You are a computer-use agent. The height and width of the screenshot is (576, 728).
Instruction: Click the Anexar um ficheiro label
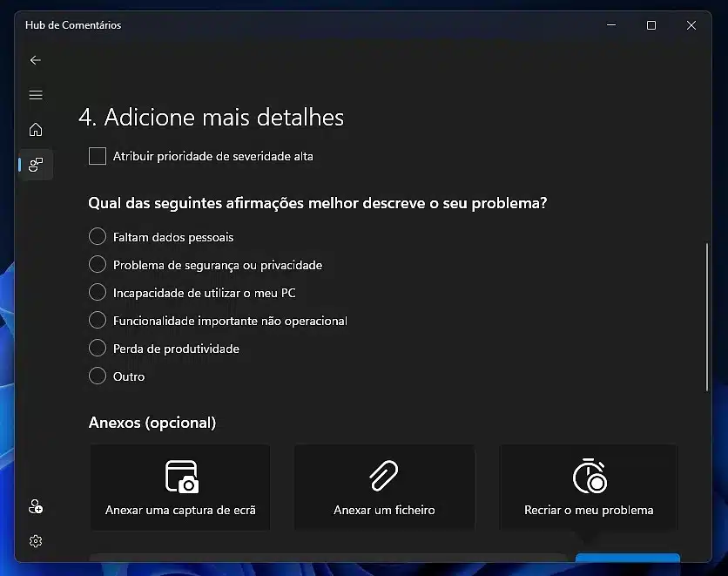coord(384,510)
